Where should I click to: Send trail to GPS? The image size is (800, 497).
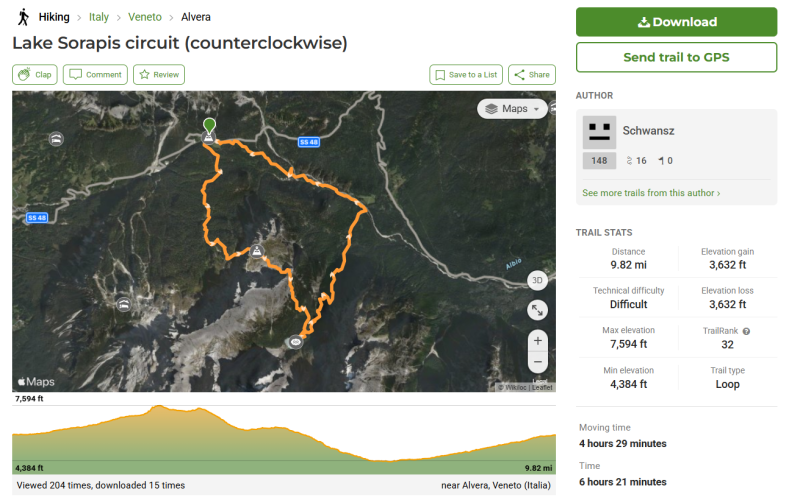click(x=676, y=57)
